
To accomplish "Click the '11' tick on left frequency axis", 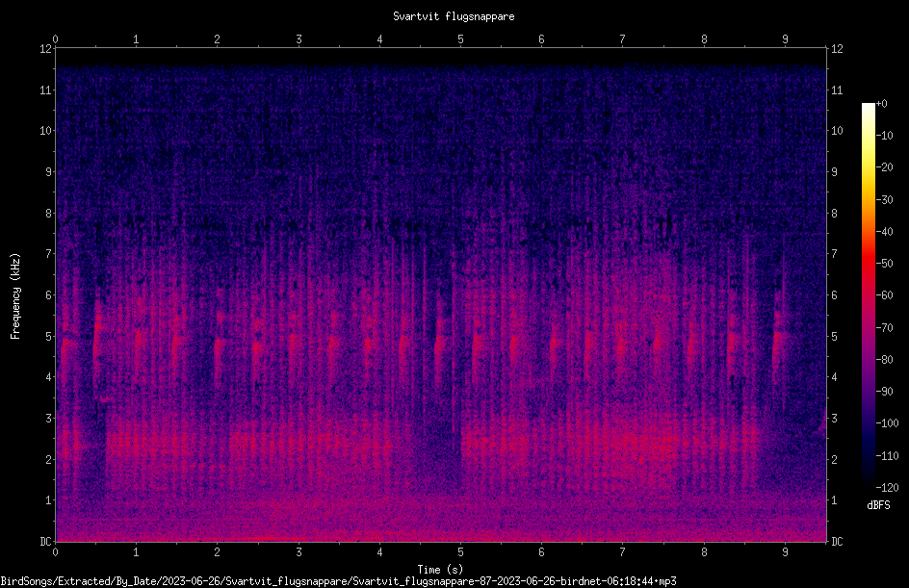I will click(x=45, y=89).
